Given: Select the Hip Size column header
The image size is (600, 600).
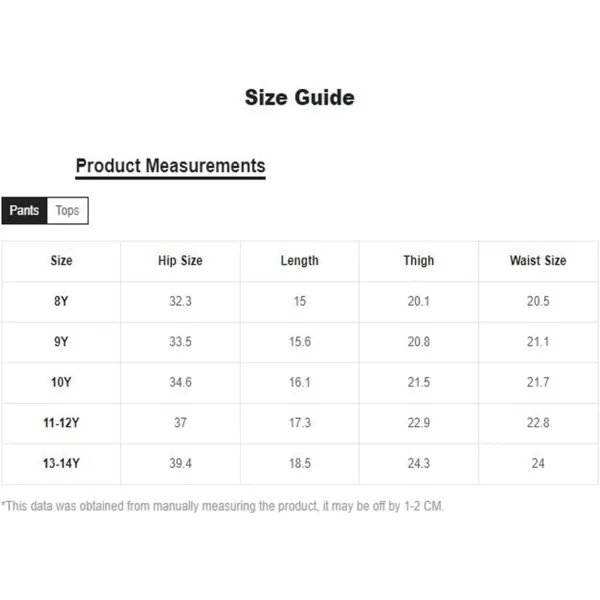Looking at the screenshot, I should click(180, 261).
